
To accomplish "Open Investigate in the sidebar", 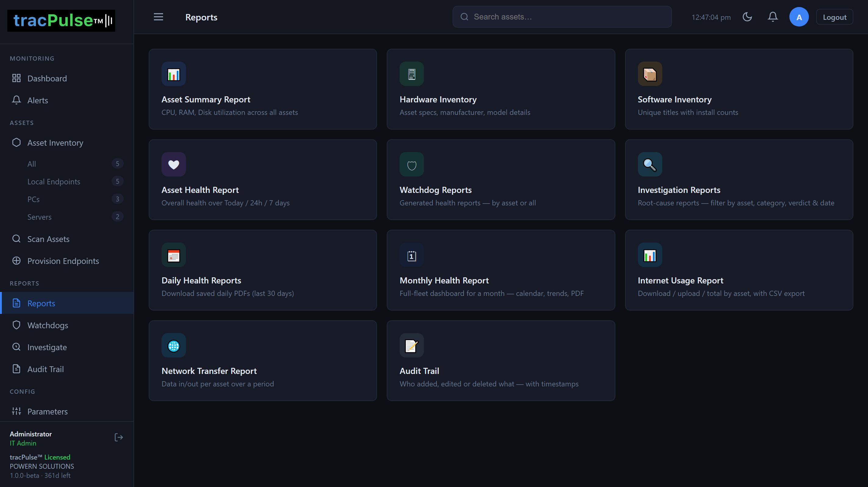I will (x=67, y=347).
